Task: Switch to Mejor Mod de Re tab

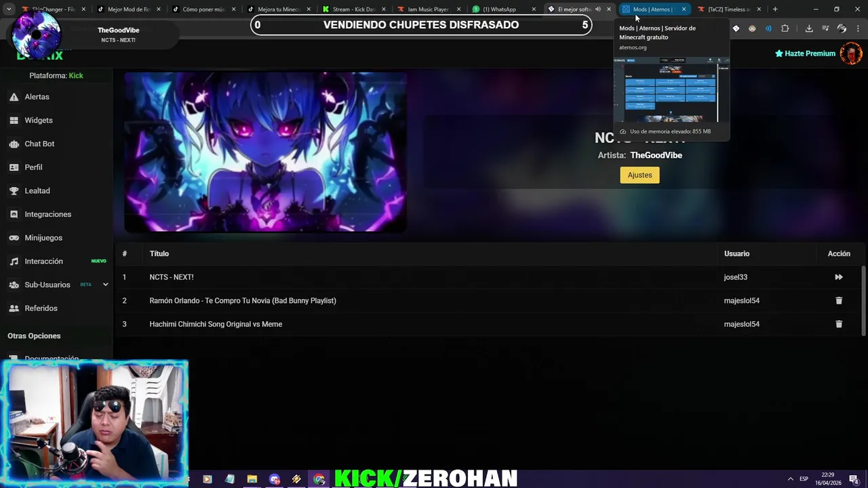Action: tap(129, 9)
